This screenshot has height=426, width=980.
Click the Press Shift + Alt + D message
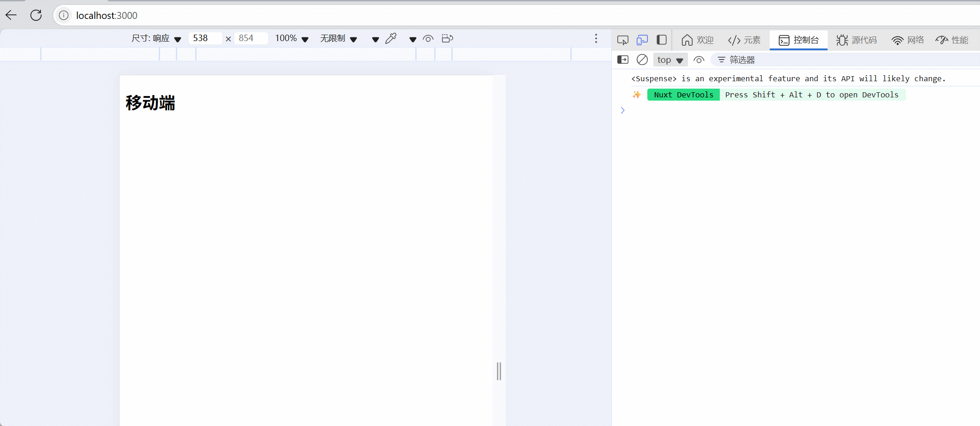click(812, 95)
